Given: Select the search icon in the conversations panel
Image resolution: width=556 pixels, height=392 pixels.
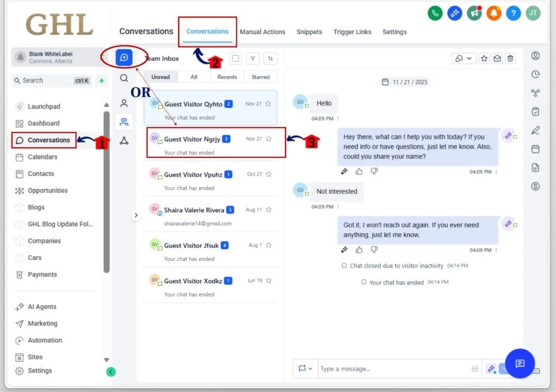Looking at the screenshot, I should [124, 79].
